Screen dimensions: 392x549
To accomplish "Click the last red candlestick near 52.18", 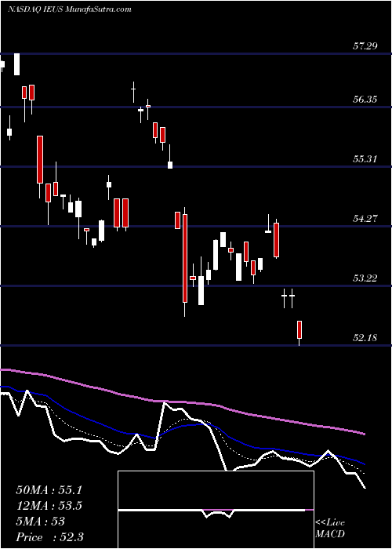I will pyautogui.click(x=299, y=330).
